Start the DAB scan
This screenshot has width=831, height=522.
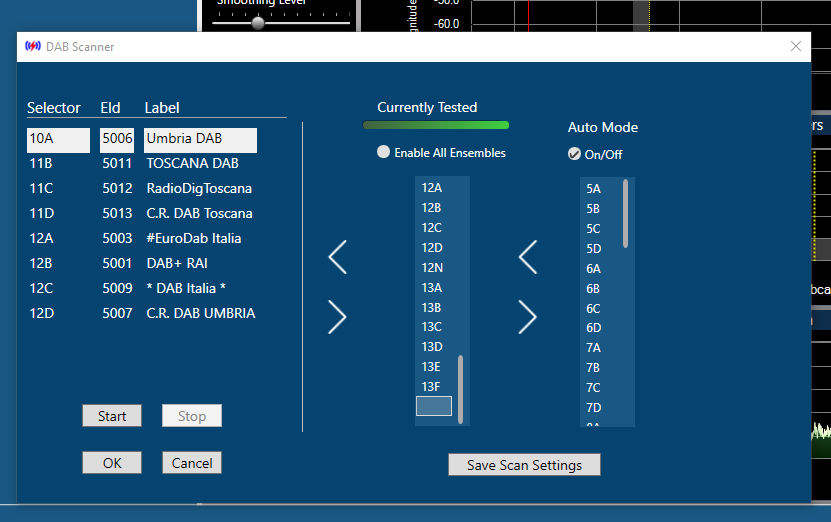112,416
